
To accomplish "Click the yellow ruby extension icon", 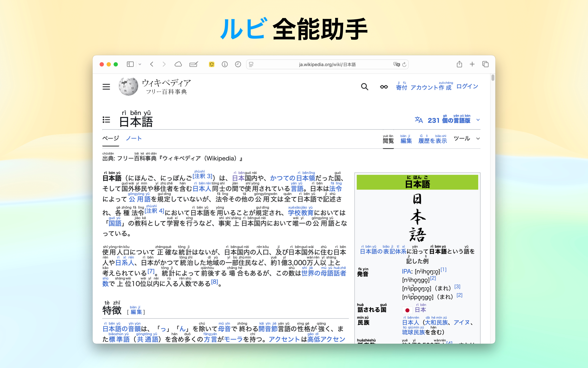I will pos(212,64).
